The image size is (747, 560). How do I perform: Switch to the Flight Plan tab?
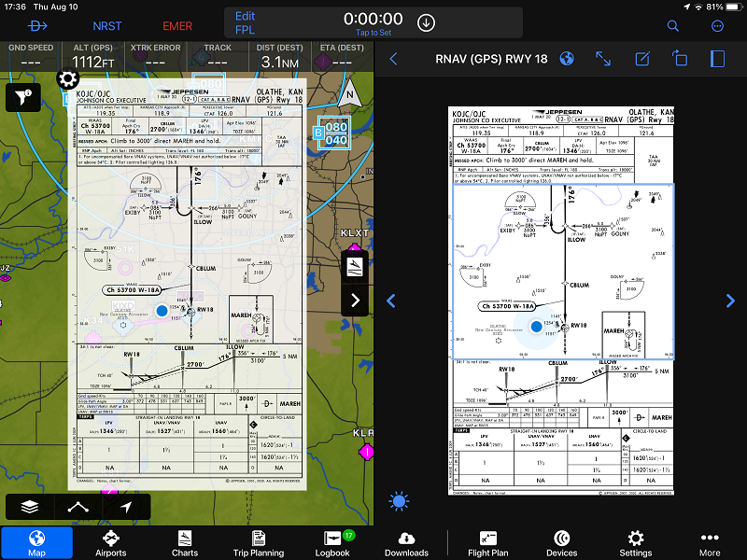pos(487,543)
